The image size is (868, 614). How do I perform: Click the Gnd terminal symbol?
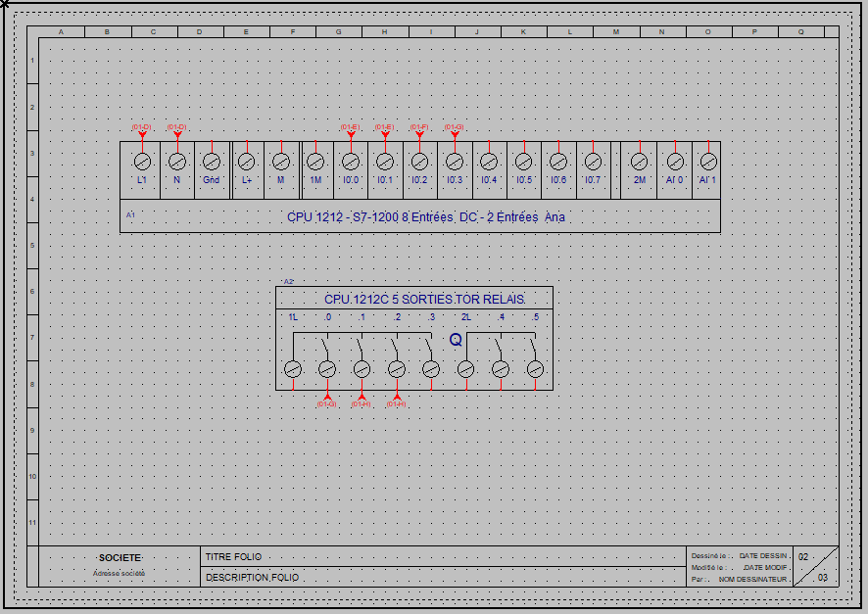tap(212, 161)
